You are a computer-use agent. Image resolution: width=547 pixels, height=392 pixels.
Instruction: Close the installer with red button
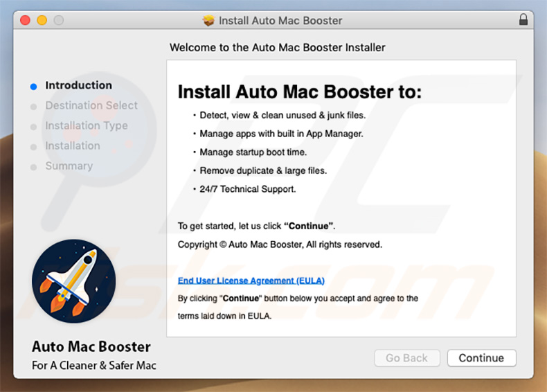[25, 20]
